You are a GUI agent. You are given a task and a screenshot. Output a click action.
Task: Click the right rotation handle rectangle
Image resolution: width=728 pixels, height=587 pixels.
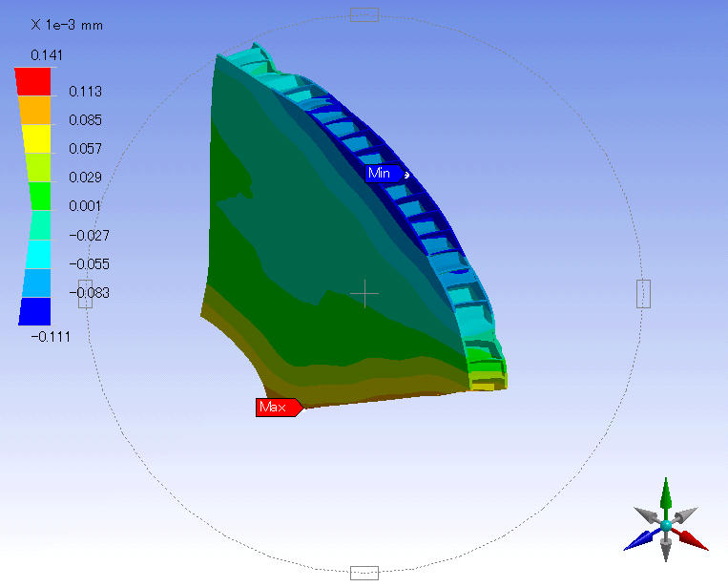click(643, 294)
